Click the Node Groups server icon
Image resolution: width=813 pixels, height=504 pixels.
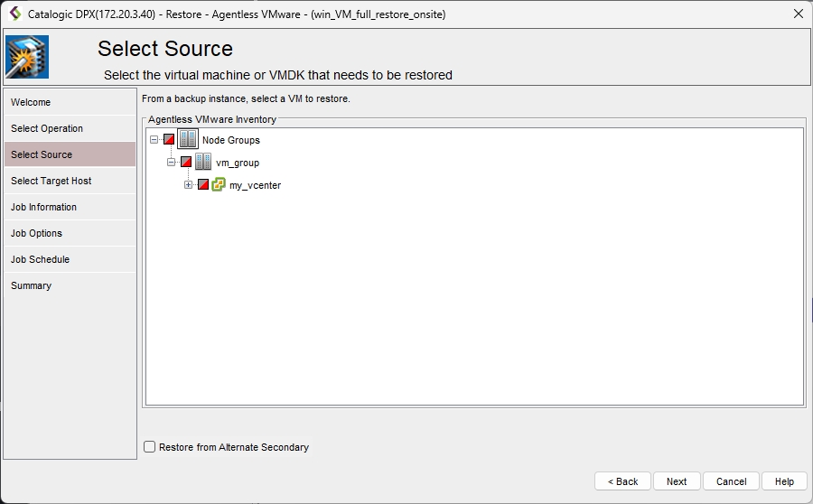[x=188, y=140]
